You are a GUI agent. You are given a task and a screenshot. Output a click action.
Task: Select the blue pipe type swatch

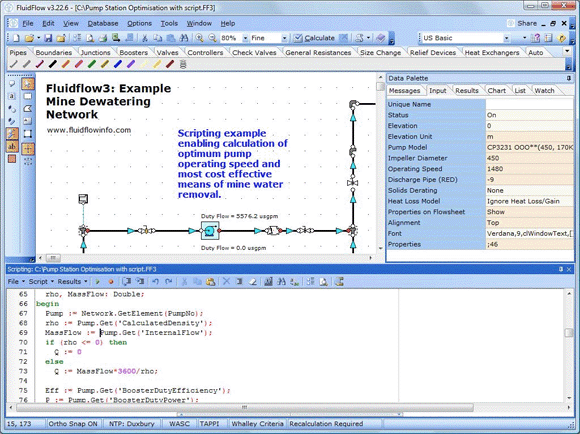point(118,64)
